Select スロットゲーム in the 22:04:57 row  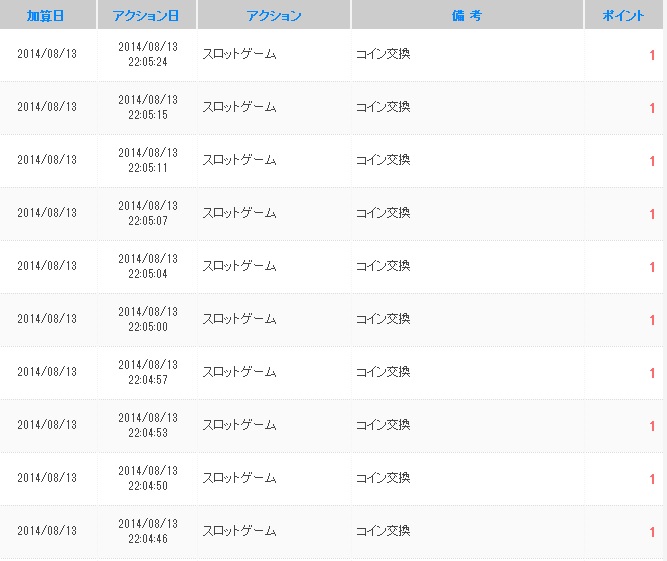pos(239,372)
